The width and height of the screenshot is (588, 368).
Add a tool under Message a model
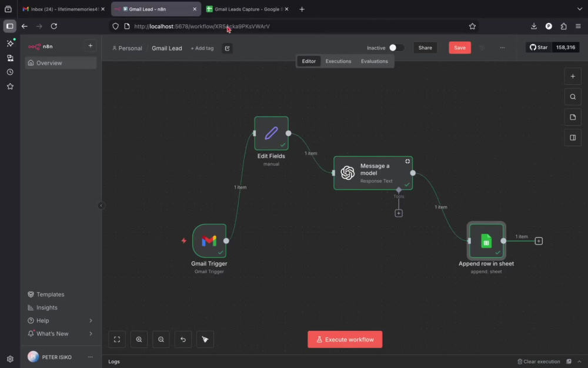(399, 213)
